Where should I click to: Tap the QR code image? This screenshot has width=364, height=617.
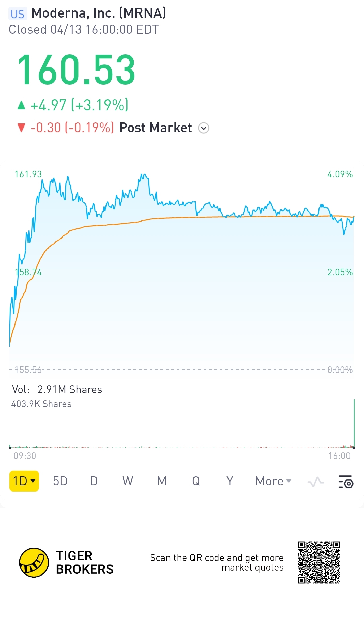pos(319,562)
